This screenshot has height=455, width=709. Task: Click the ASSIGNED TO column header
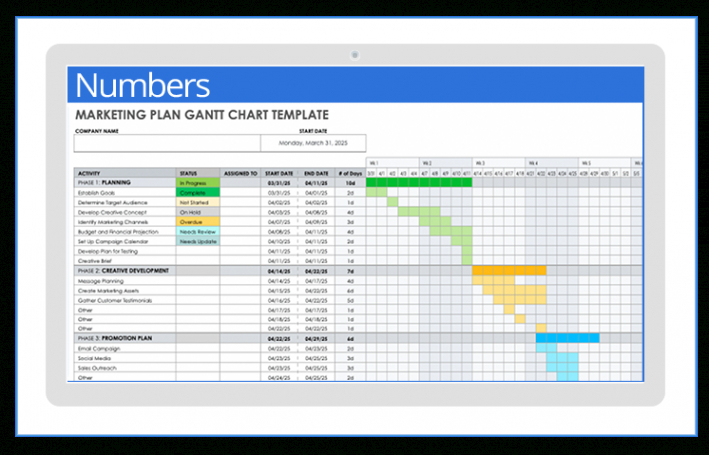[241, 173]
